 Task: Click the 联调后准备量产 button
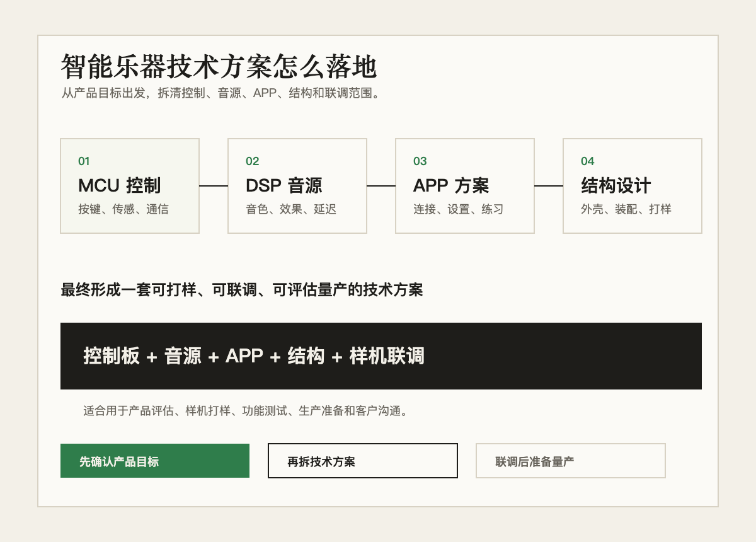571,461
